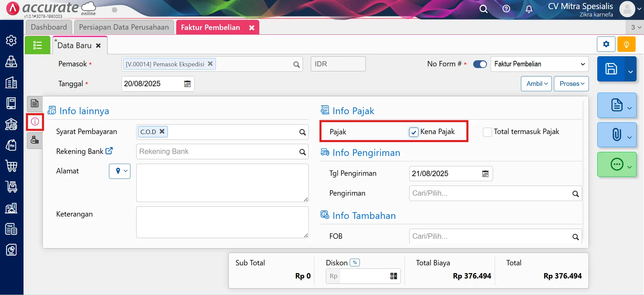Open the fixed asset building icon

(x=11, y=208)
